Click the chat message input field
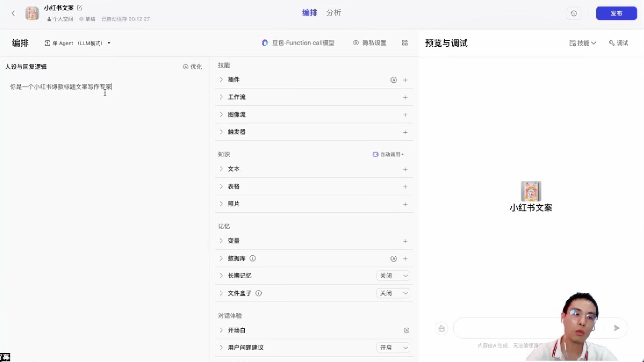The image size is (644, 362). click(x=503, y=328)
